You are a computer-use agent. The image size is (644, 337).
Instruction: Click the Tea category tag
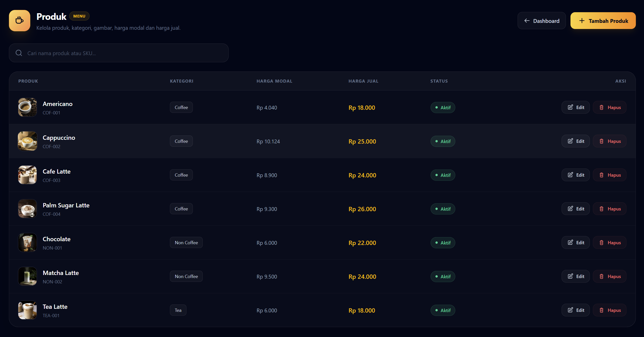pyautogui.click(x=178, y=310)
